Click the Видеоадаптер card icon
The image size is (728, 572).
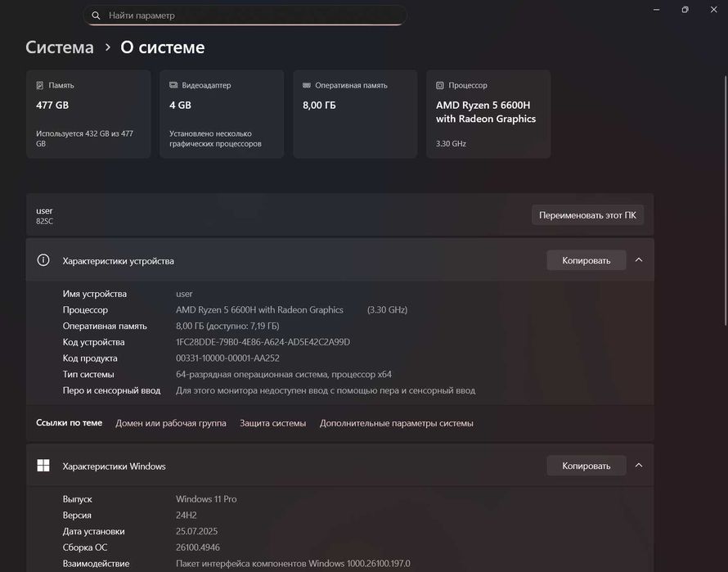click(x=173, y=85)
